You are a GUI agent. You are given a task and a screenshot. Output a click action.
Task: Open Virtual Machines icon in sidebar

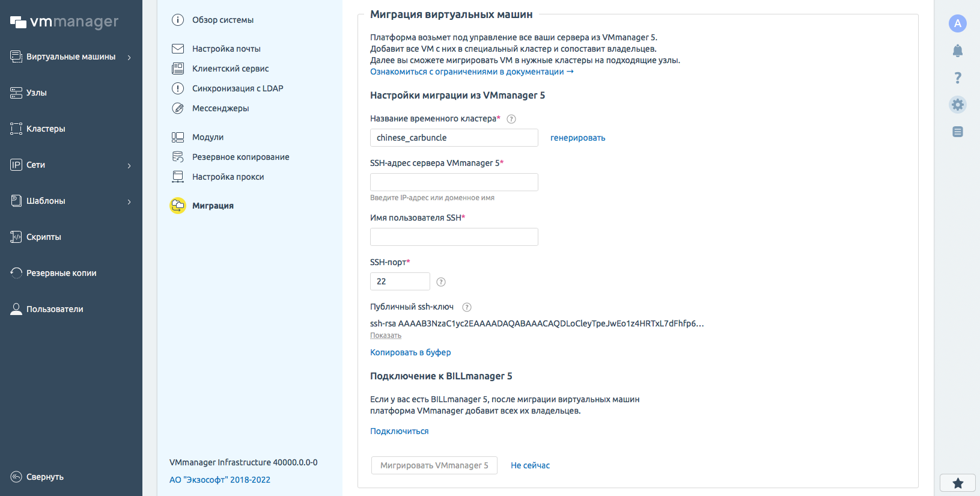(x=16, y=57)
